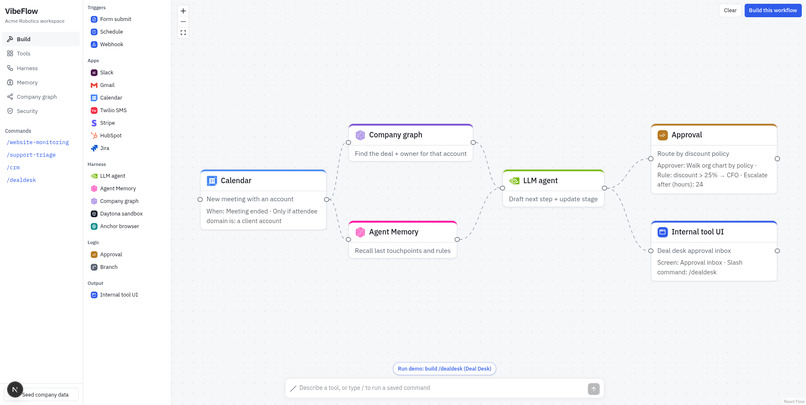
Task: Click the Schedule trigger icon
Action: coord(94,31)
